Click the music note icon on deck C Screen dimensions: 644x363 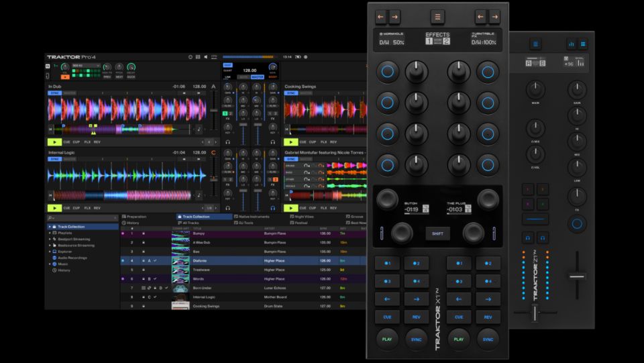[199, 195]
